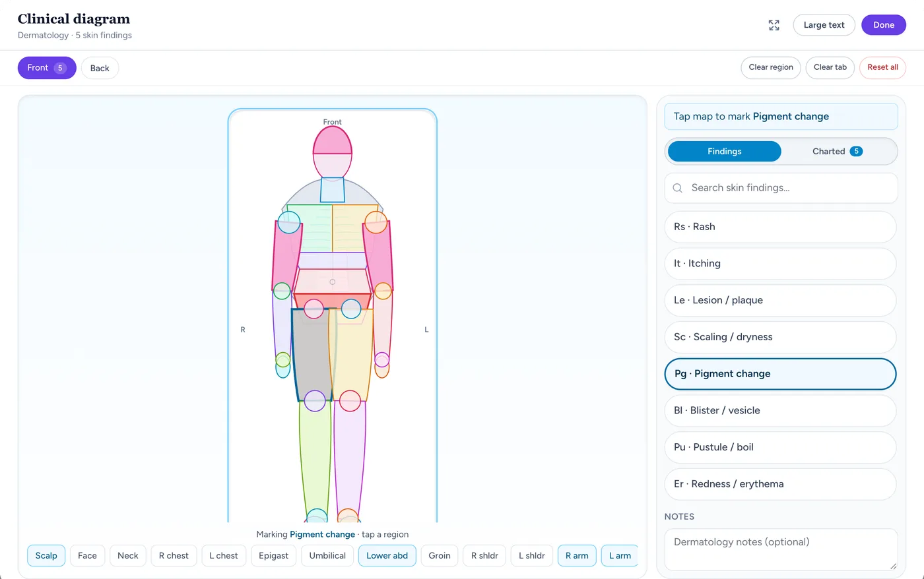Select Lesion / plaque finding
The image size is (924, 579).
tap(780, 300)
